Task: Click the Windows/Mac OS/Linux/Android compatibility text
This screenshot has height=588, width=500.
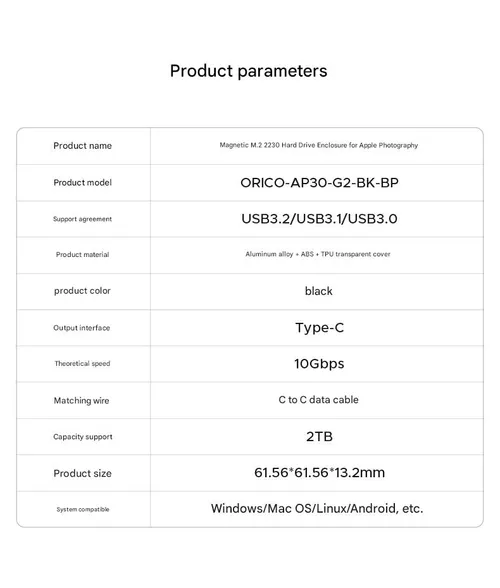Action: pyautogui.click(x=317, y=508)
